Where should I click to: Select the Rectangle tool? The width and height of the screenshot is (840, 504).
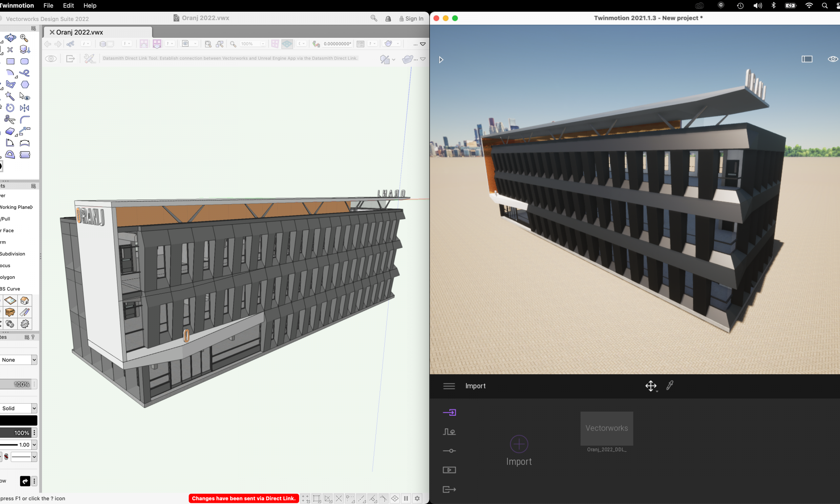tap(10, 61)
